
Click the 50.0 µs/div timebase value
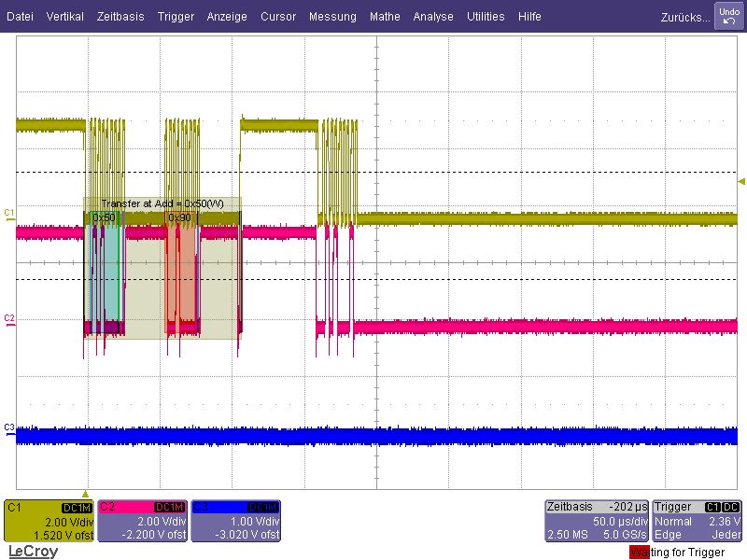click(x=620, y=522)
